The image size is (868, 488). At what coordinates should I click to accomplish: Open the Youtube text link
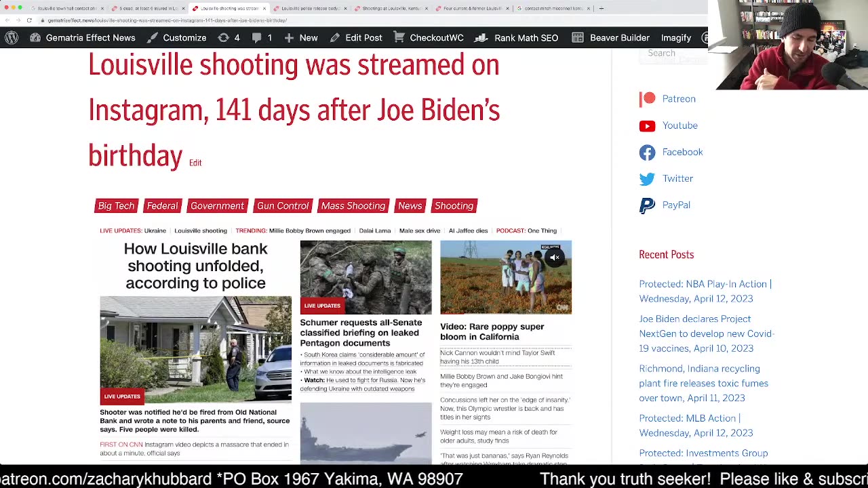[x=680, y=125]
